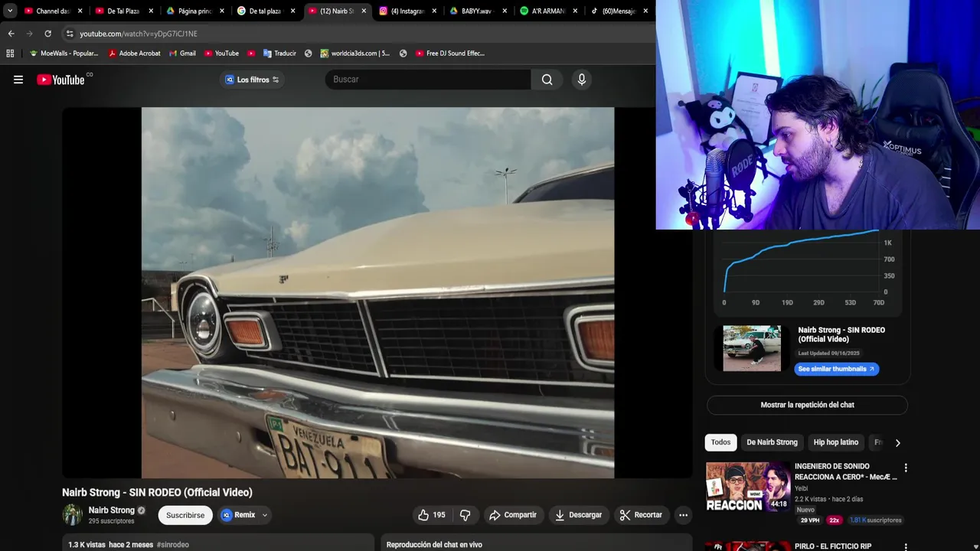980x551 pixels.
Task: Open the globe bookmark before worldcia3ds
Action: (308, 54)
